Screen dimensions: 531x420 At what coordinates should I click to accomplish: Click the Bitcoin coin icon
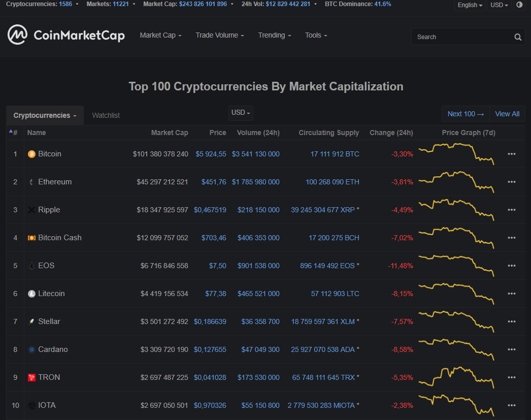31,154
